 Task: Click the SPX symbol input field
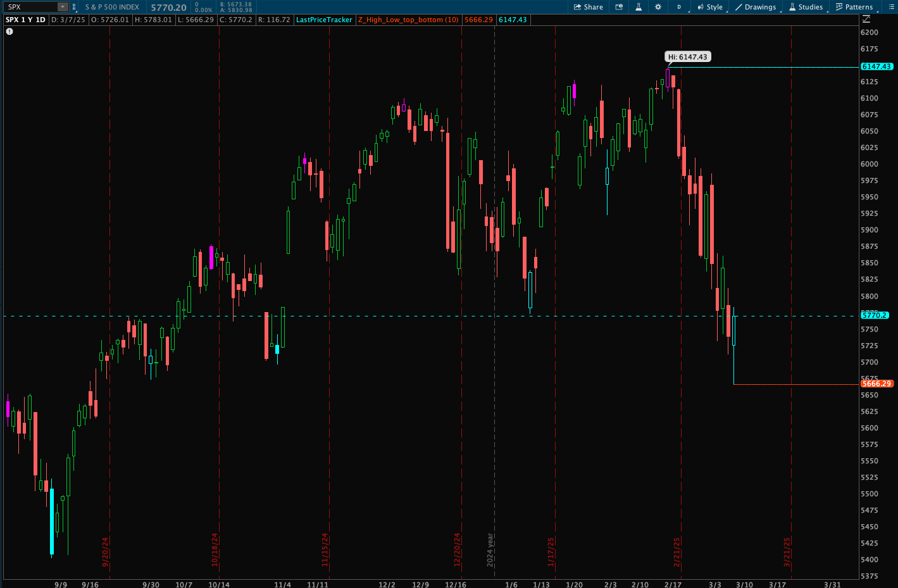[30, 7]
